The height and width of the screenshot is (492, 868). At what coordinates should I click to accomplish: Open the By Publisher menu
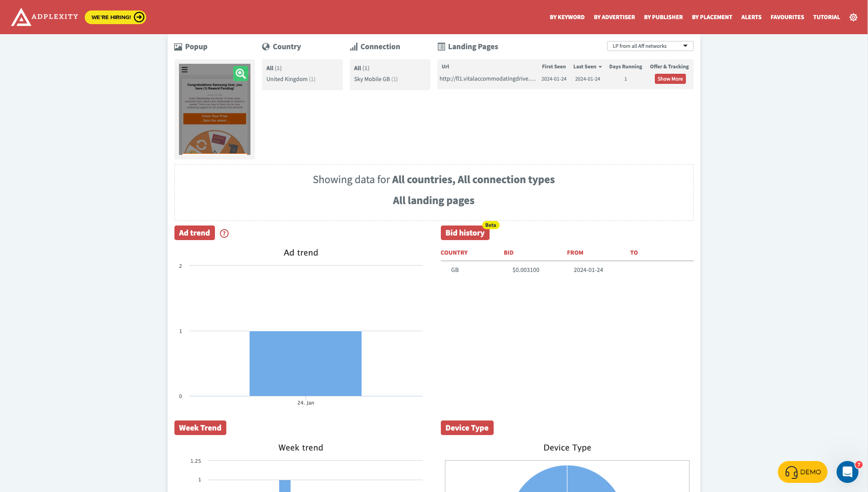click(663, 17)
